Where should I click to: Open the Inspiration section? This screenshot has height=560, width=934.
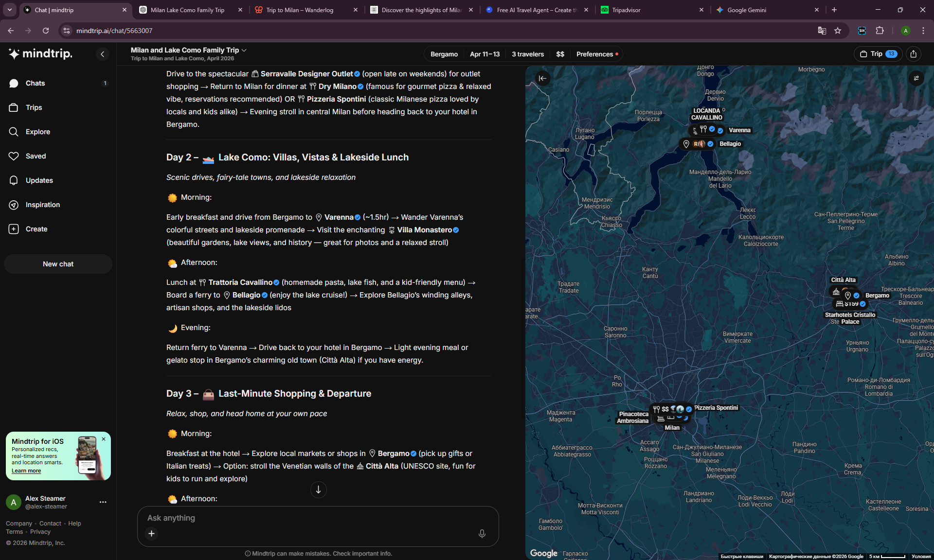pyautogui.click(x=43, y=205)
